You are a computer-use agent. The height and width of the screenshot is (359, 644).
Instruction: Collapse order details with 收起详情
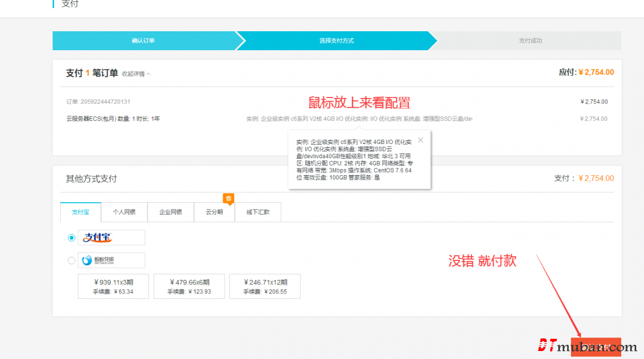coord(136,74)
